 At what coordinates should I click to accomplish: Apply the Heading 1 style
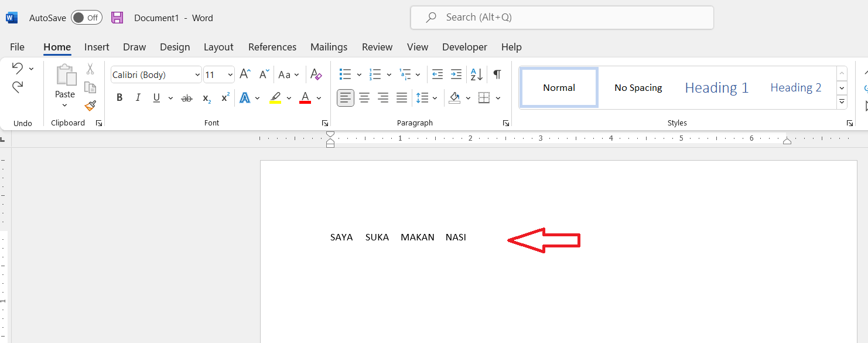click(x=716, y=88)
